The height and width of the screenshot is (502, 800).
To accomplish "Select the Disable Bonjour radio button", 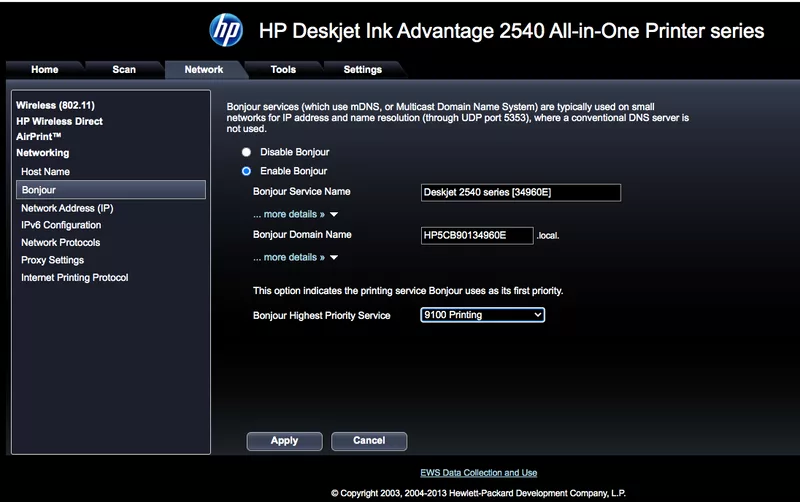I will [x=246, y=152].
